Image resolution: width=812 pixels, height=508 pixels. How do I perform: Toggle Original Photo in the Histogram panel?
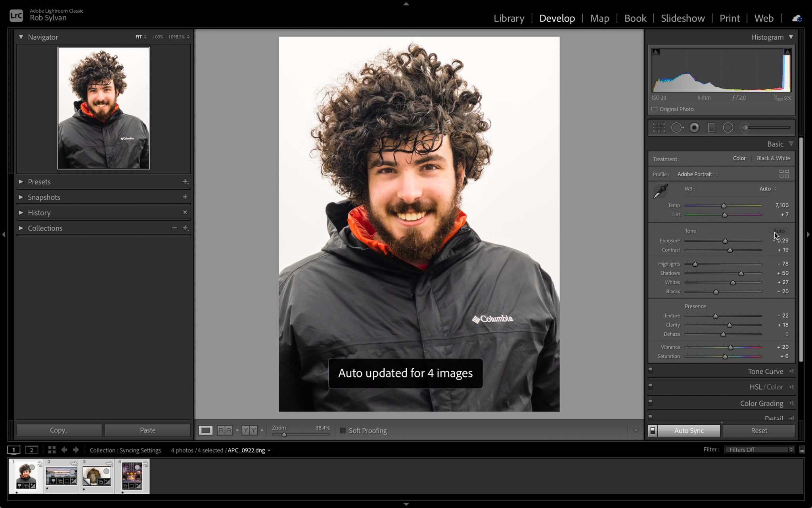[x=654, y=109]
